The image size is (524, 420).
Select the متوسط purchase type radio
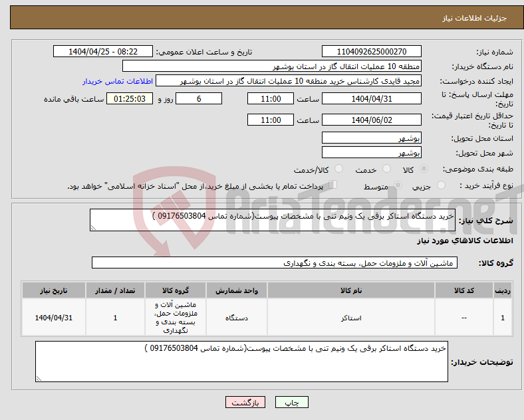pyautogui.click(x=398, y=185)
